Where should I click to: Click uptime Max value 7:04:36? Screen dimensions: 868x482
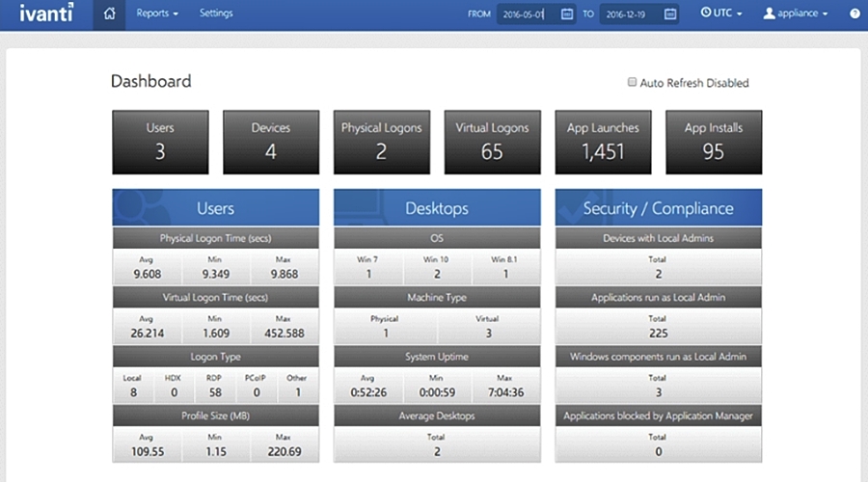coord(505,392)
